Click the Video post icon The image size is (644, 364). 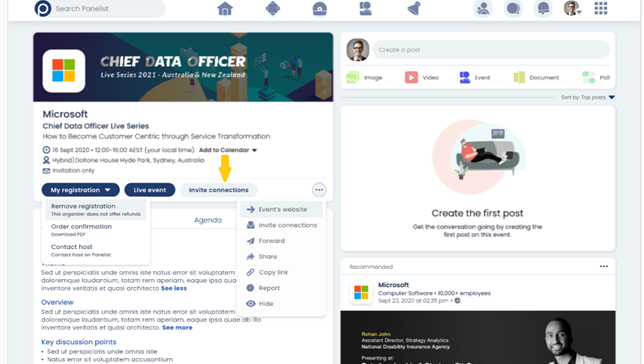(411, 77)
